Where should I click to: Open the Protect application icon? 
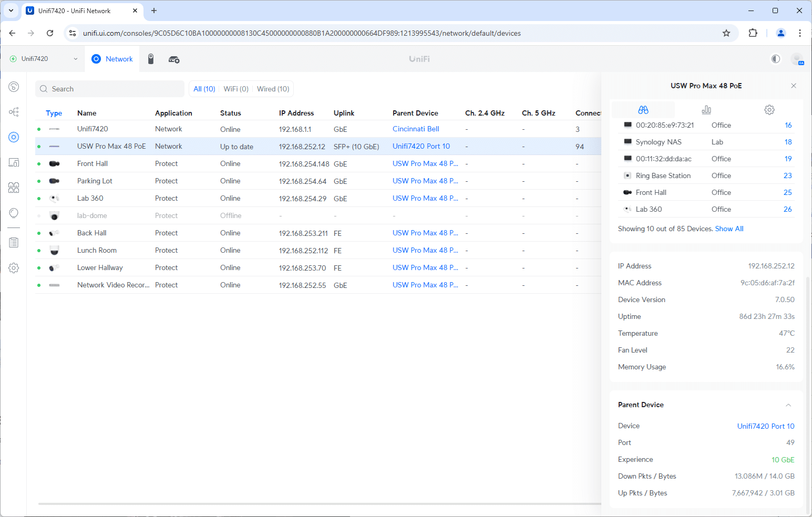click(x=151, y=59)
